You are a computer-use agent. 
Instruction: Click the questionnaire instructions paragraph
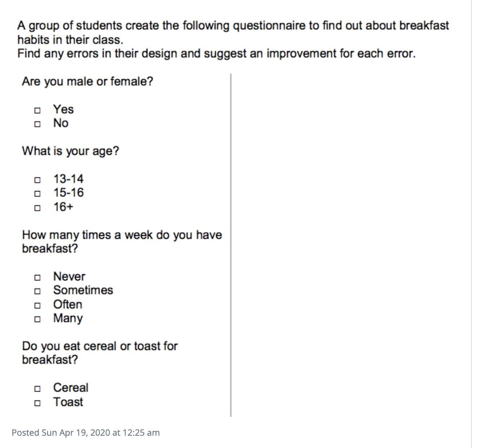pyautogui.click(x=233, y=39)
